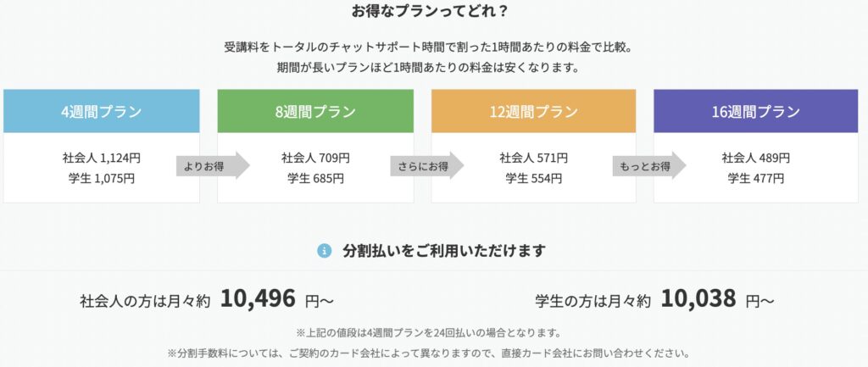Click the 10,496 monthly amount for 社会人
This screenshot has height=367, width=868.
[258, 299]
